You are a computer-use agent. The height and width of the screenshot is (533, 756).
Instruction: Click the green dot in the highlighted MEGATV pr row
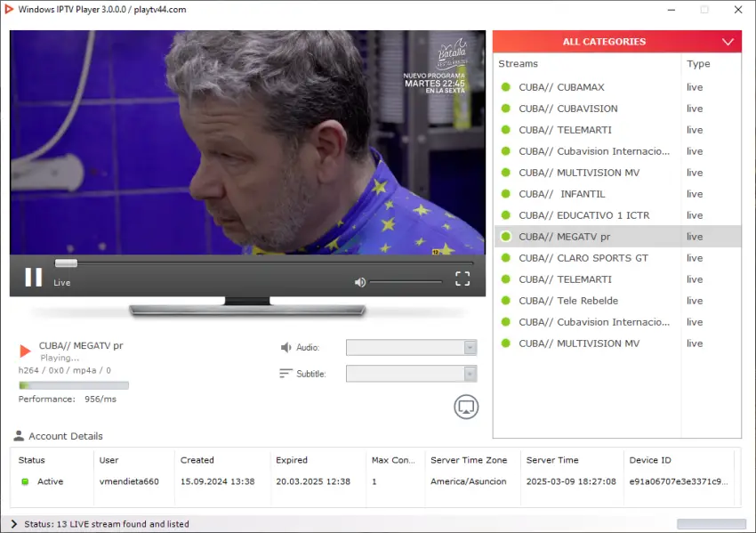[506, 237]
